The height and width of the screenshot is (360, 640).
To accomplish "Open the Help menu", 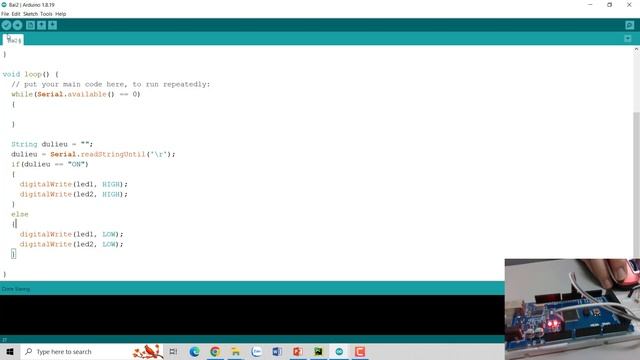I will point(60,14).
